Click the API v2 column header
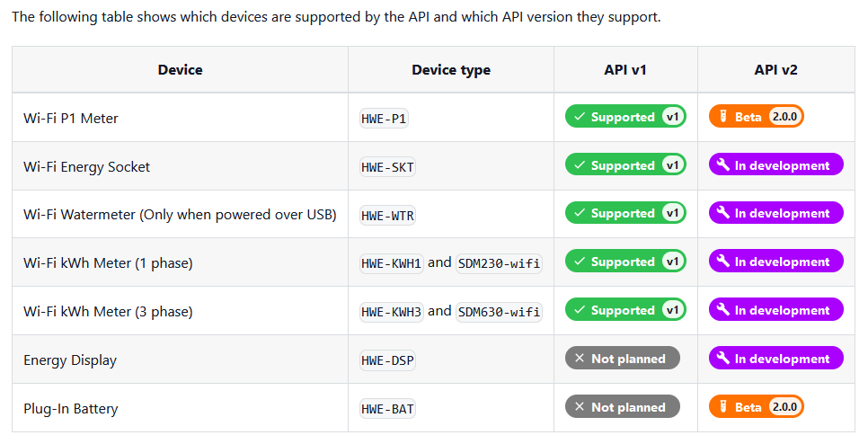Screen dimensions: 868x444 coord(775,70)
